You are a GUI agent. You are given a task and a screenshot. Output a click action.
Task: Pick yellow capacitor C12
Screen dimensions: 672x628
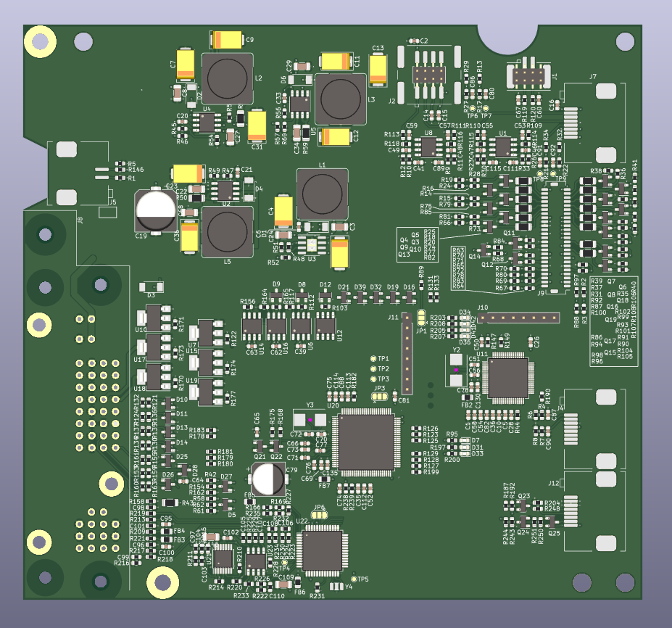tap(336, 137)
